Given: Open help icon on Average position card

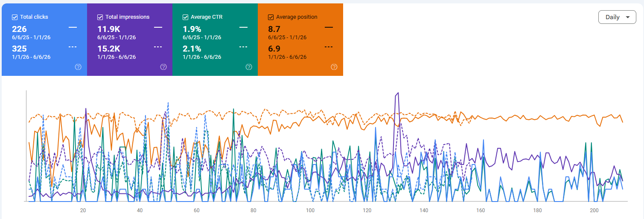Looking at the screenshot, I should 334,67.
